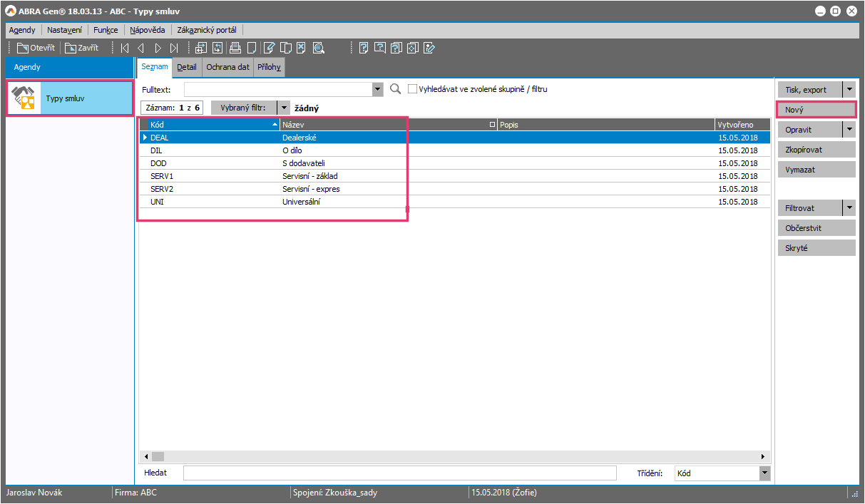Viewport: 865px width, 504px height.
Task: Click the edit page with pencil icon
Action: coord(269,48)
